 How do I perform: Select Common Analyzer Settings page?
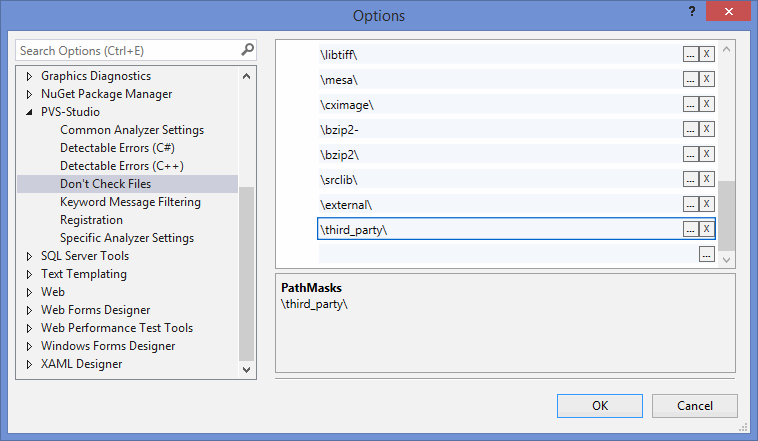coord(132,130)
